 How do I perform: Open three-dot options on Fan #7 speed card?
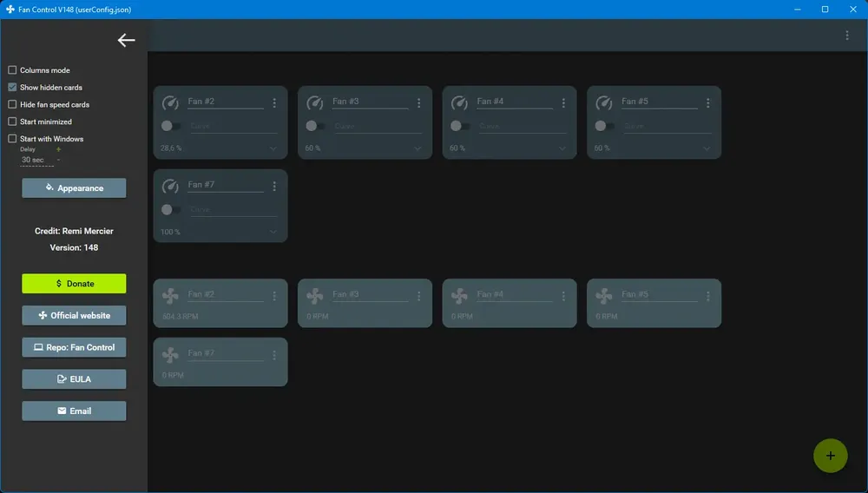coord(274,355)
